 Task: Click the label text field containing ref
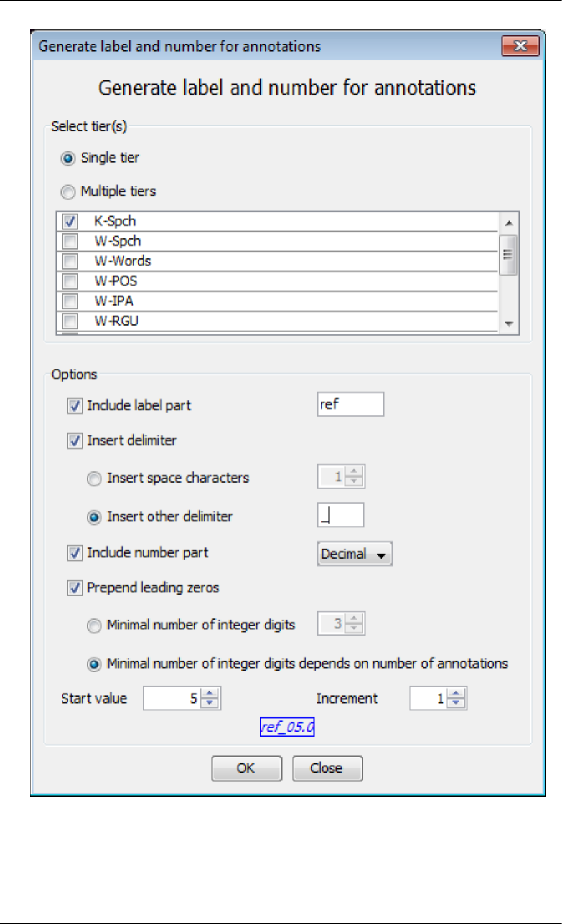(x=350, y=404)
